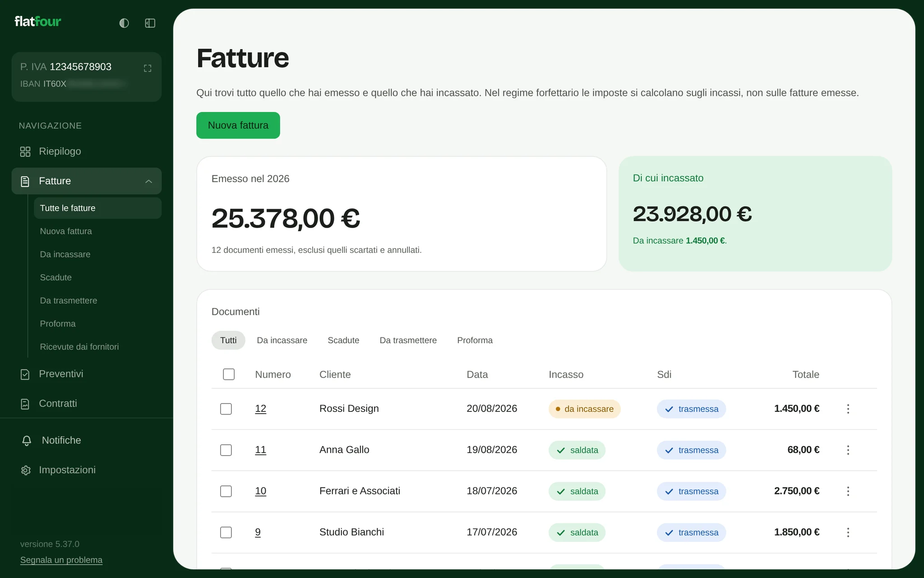Click the Contratti document icon

tap(25, 404)
